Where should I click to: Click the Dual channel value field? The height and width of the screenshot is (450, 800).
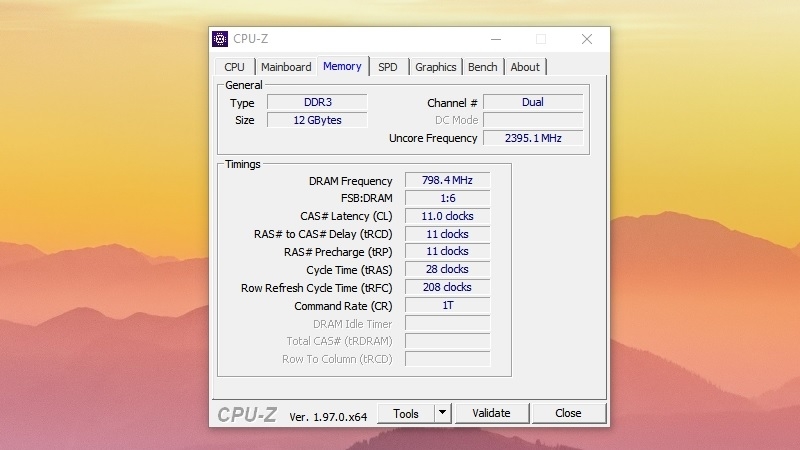point(533,102)
